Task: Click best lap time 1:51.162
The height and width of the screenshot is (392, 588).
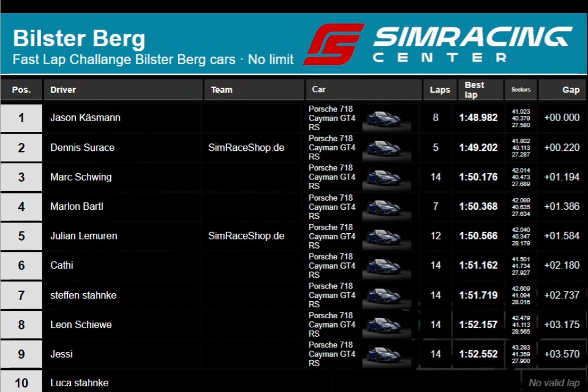Action: [478, 265]
